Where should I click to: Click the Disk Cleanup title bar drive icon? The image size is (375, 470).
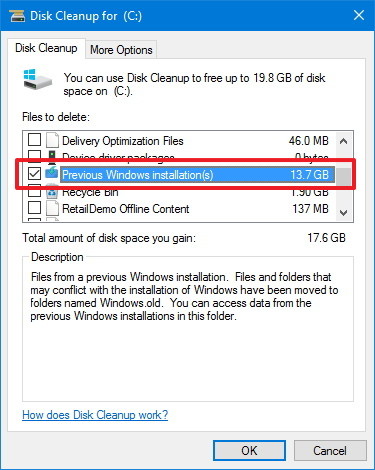coord(17,16)
